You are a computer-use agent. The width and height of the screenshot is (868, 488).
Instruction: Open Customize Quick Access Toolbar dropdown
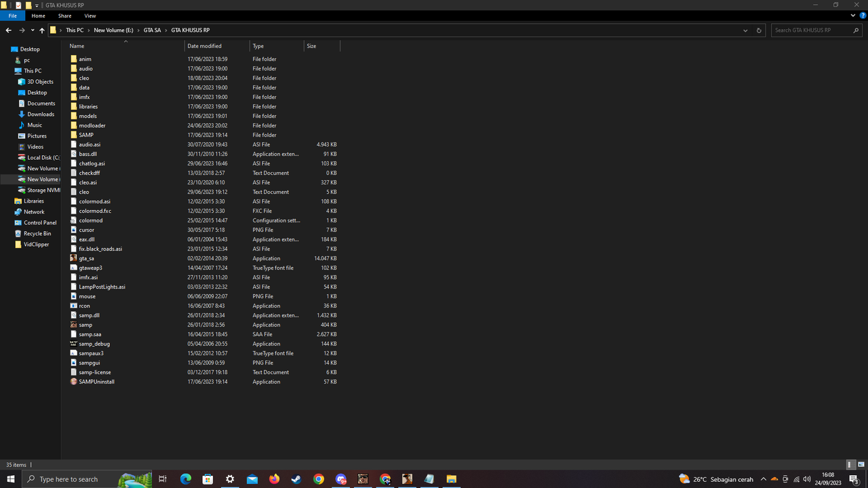point(37,5)
